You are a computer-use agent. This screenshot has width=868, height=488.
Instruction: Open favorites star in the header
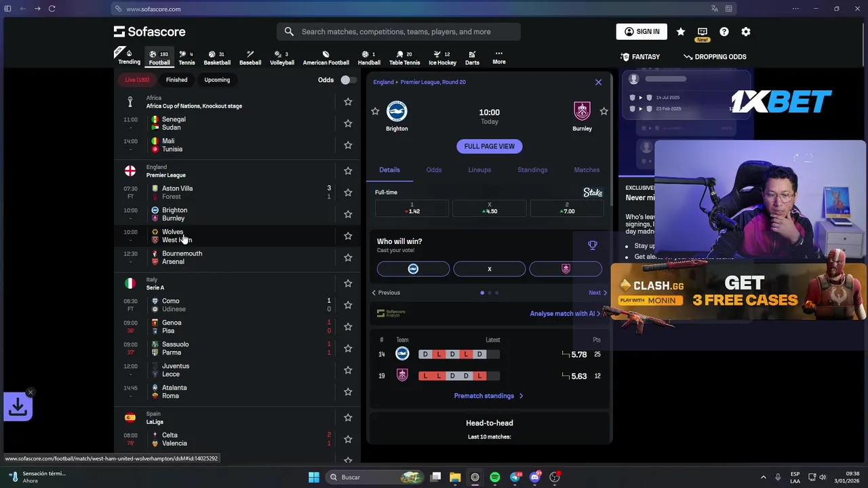(681, 32)
